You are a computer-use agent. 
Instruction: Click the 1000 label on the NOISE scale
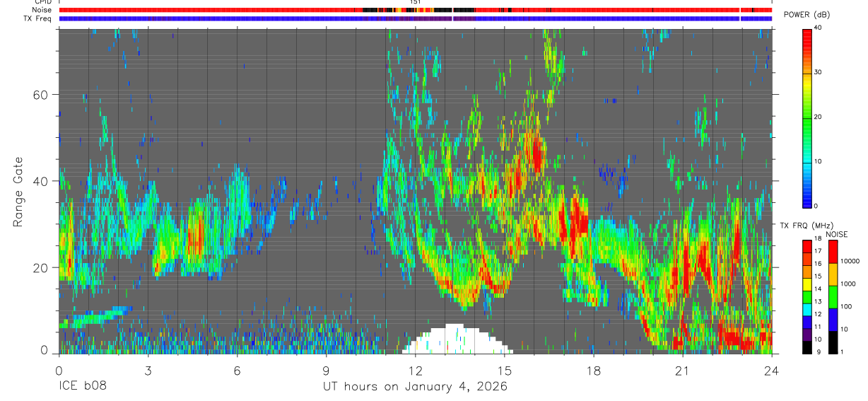pyautogui.click(x=848, y=284)
